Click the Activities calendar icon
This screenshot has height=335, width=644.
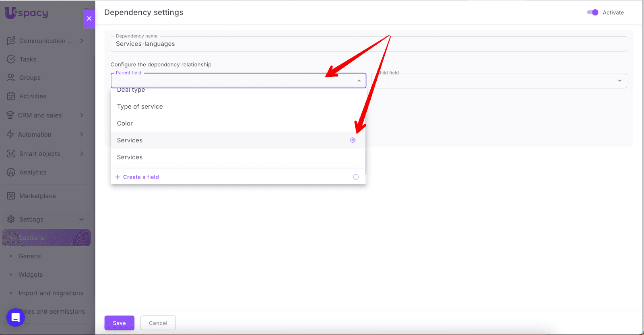click(x=11, y=96)
